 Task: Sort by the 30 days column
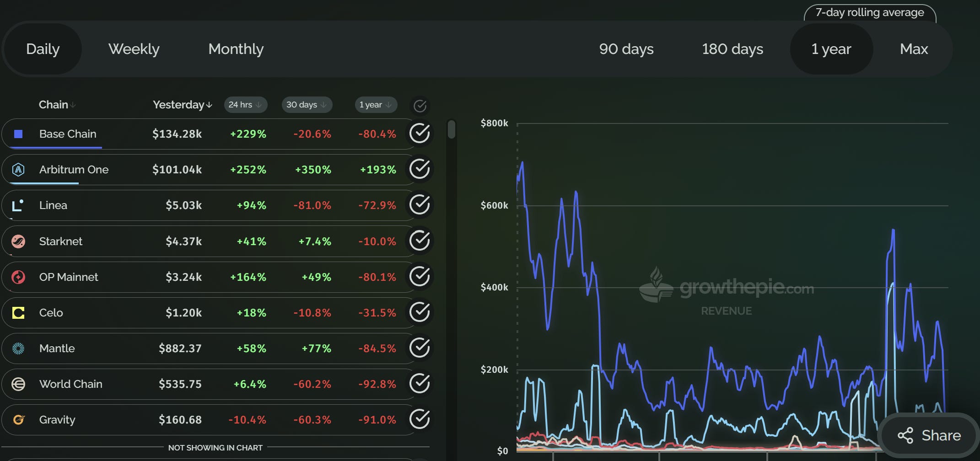click(307, 105)
